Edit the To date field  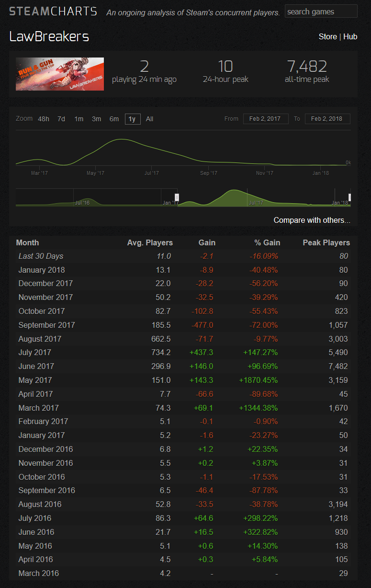point(327,119)
